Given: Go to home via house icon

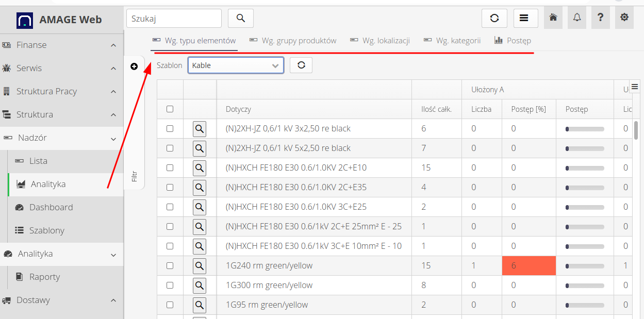Looking at the screenshot, I should pyautogui.click(x=553, y=18).
